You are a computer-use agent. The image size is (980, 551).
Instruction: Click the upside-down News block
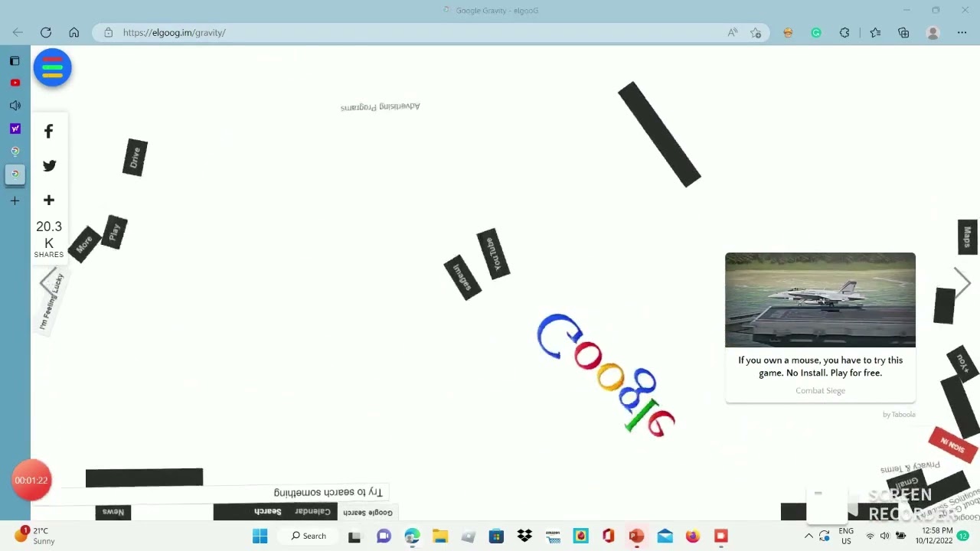(x=113, y=513)
